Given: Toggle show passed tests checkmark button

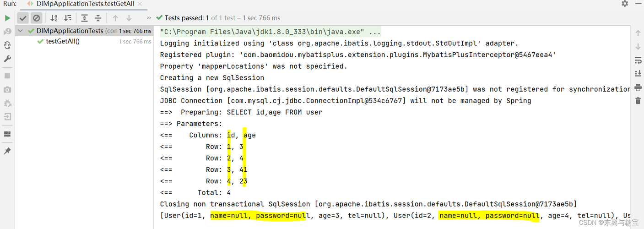Looking at the screenshot, I should [x=23, y=18].
